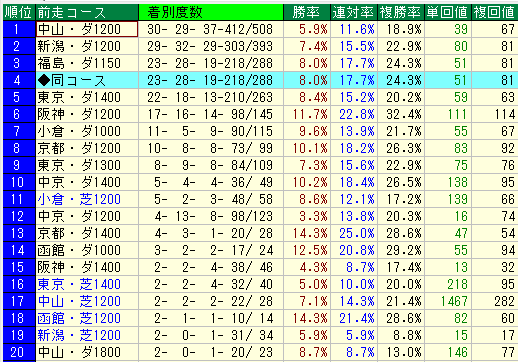Select the highlighted ◆同コース row

pos(260,80)
